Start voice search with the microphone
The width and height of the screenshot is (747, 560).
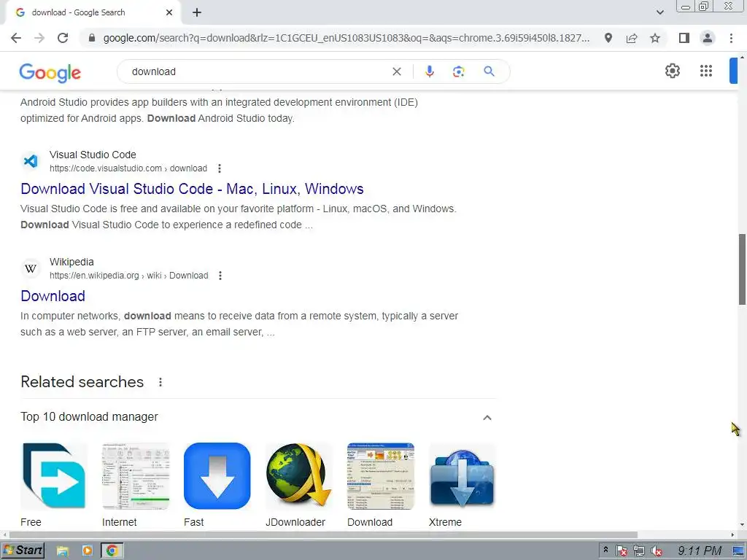coord(429,71)
